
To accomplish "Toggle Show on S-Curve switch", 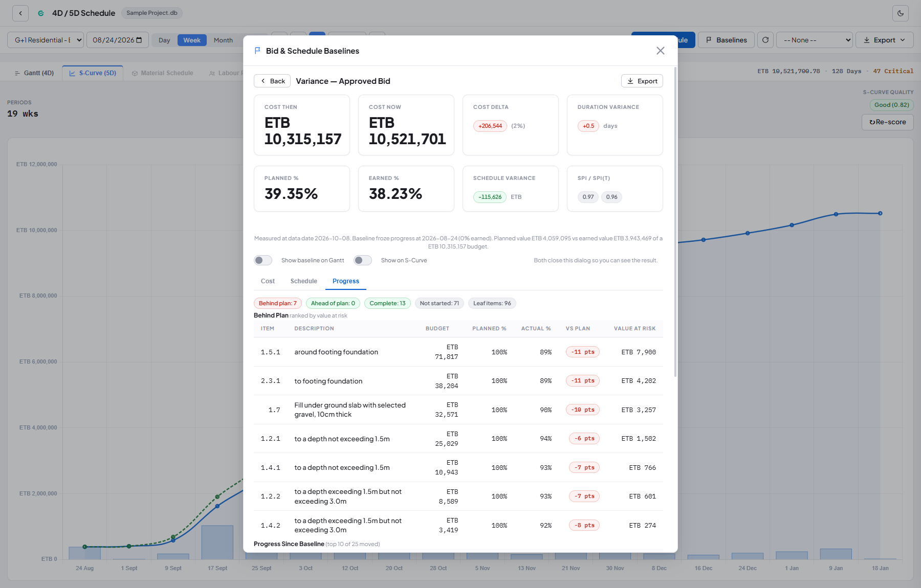I will point(363,260).
